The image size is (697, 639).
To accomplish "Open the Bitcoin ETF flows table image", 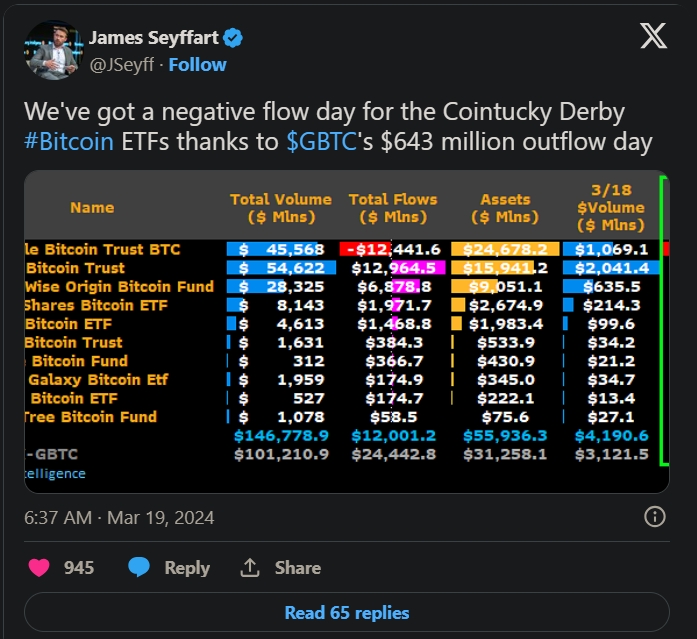I will [347, 331].
